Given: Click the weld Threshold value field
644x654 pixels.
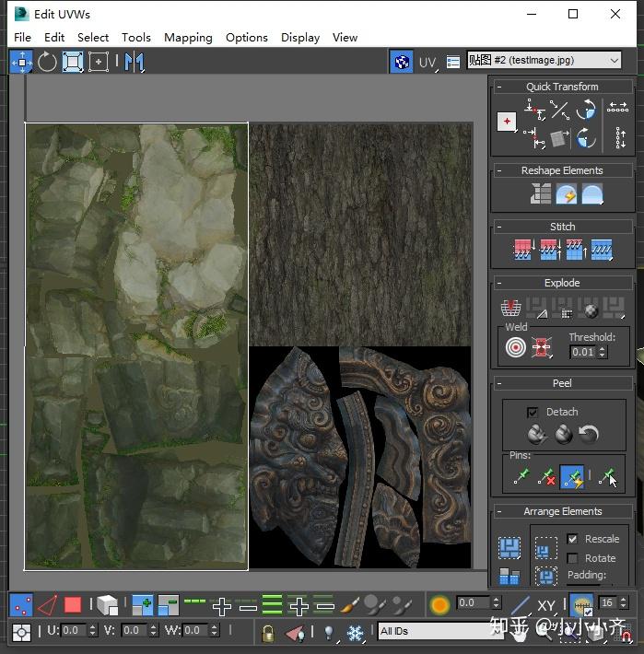Looking at the screenshot, I should point(582,352).
